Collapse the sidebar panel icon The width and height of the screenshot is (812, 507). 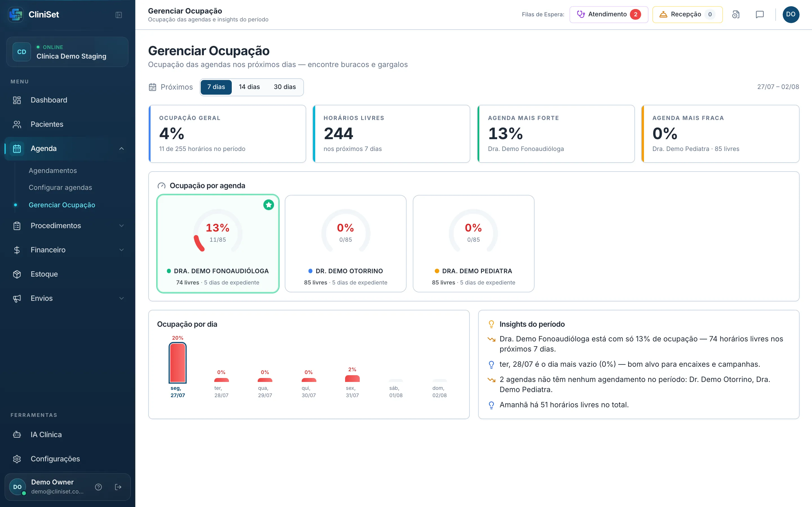tap(118, 15)
